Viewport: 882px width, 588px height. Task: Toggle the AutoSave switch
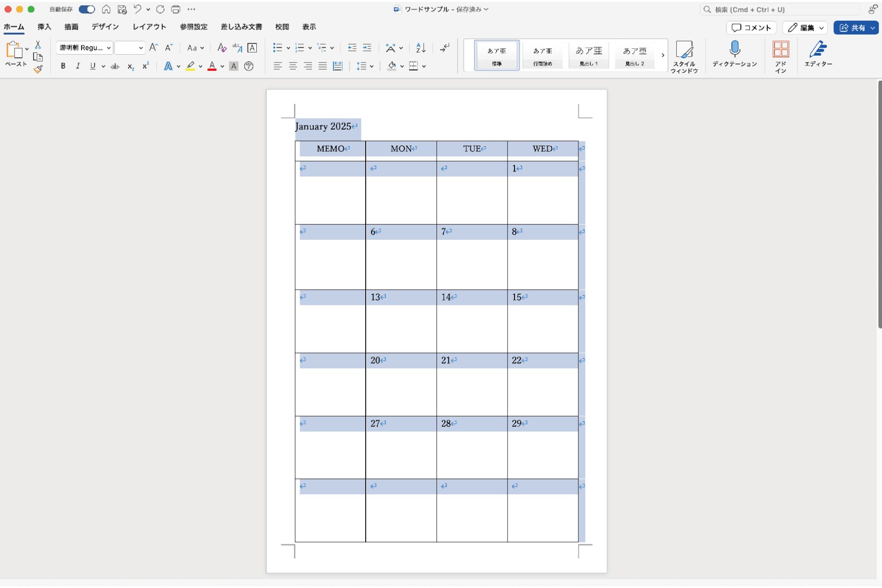coord(86,9)
